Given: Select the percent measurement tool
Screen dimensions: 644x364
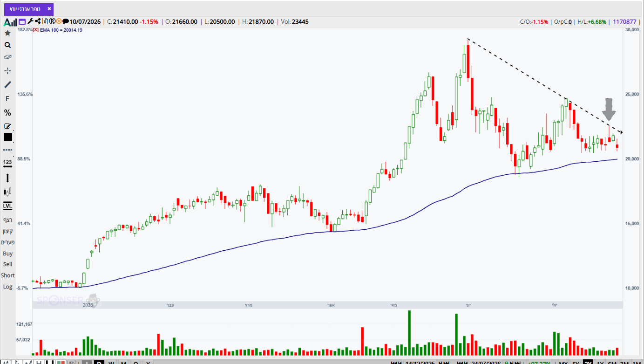Looking at the screenshot, I should click(x=7, y=113).
